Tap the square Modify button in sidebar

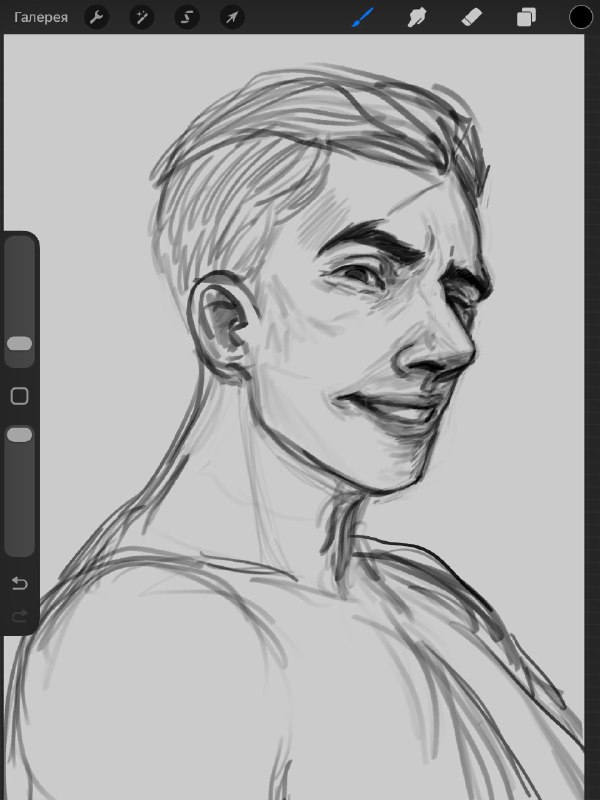coord(19,396)
